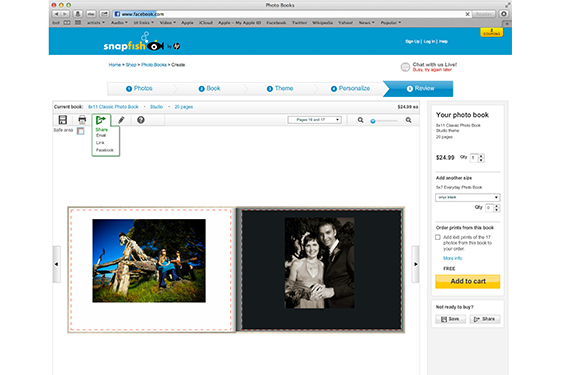Click the Photo Books breadcrumb link
Viewport: 566px width, 375px height.
pyautogui.click(x=154, y=65)
